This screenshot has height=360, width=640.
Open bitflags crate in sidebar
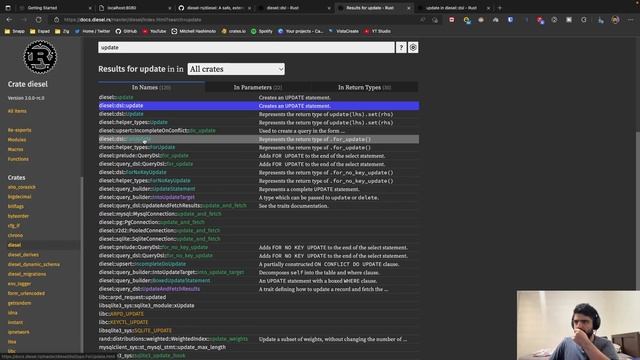tap(16, 206)
